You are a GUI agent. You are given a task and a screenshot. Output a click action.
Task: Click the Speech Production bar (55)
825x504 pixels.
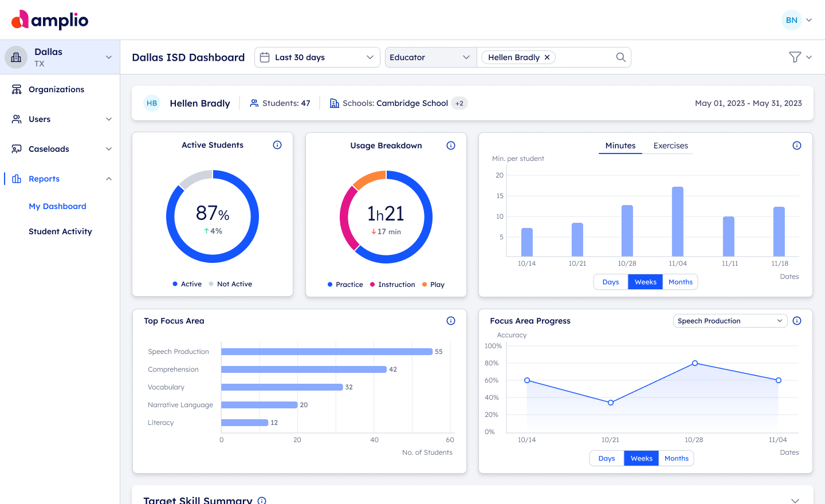327,352
